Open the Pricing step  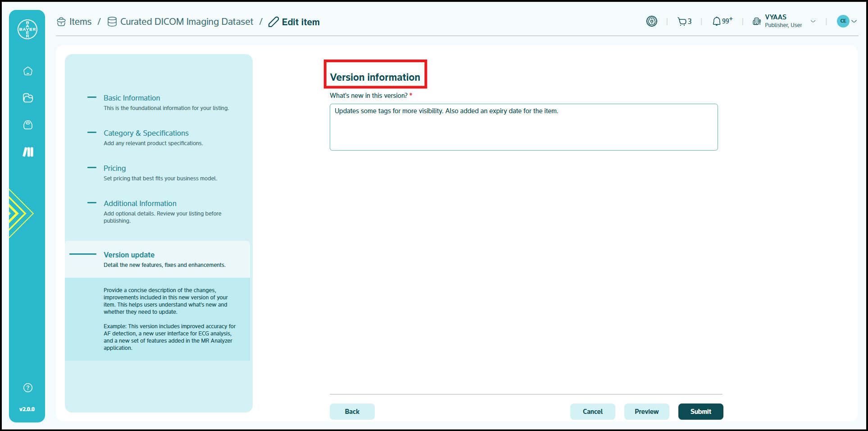pos(114,168)
